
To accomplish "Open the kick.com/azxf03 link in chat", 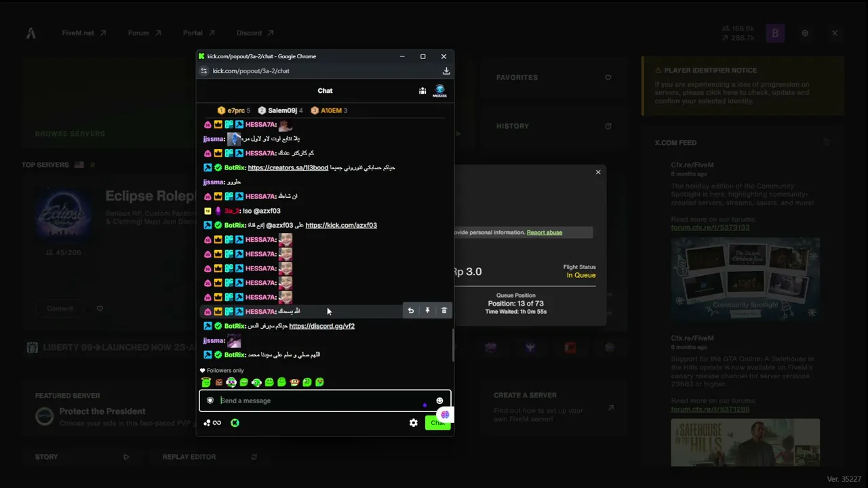I will (341, 225).
